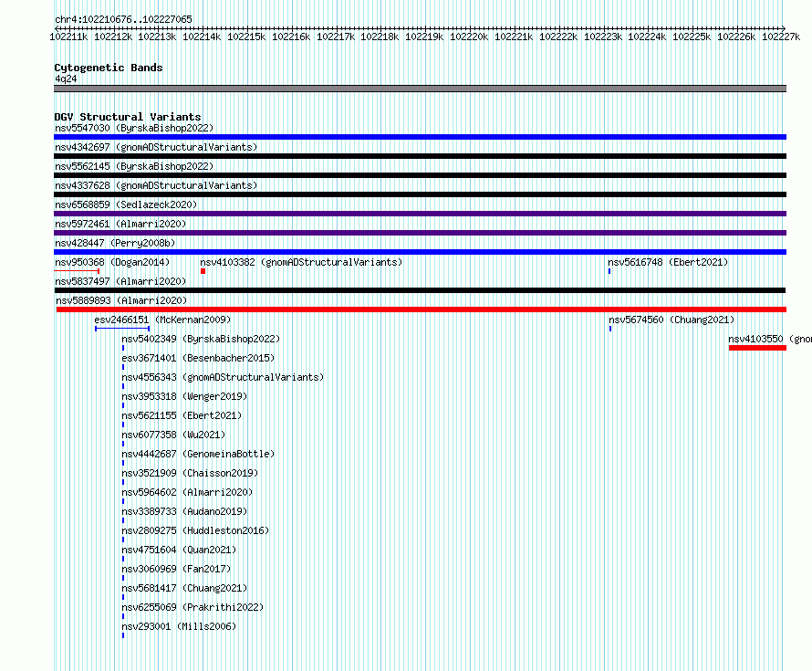This screenshot has width=812, height=671.
Task: Click the nsv3953318 (Wenger2019) label
Action: (184, 396)
